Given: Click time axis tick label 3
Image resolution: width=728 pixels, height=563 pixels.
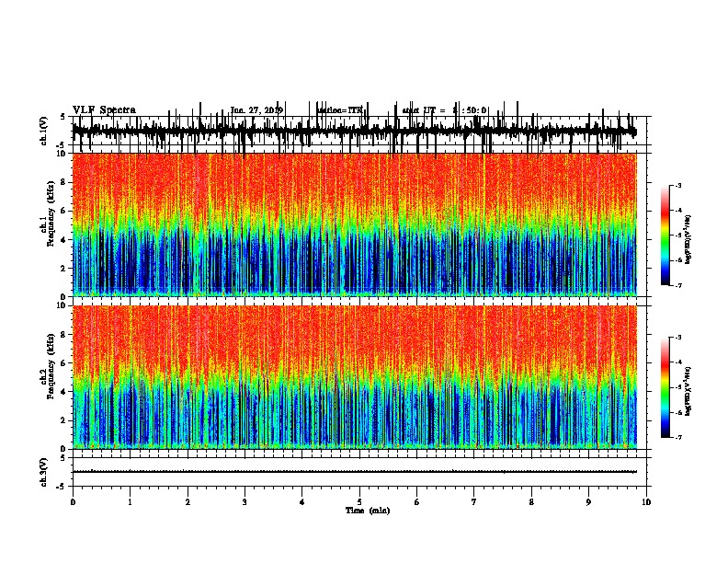Looking at the screenshot, I should point(245,502).
